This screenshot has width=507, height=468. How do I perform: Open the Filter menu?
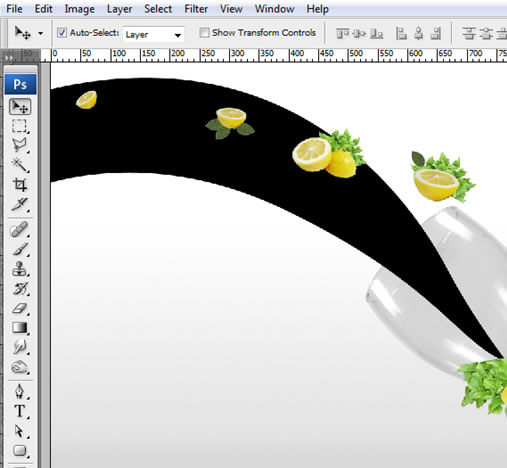tap(196, 9)
